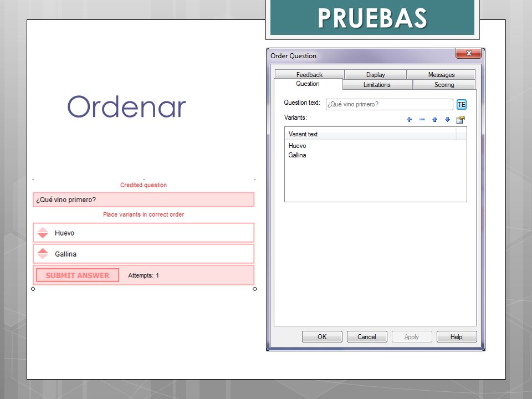532x399 pixels.
Task: Click the remove variant minus icon
Action: pyautogui.click(x=422, y=120)
